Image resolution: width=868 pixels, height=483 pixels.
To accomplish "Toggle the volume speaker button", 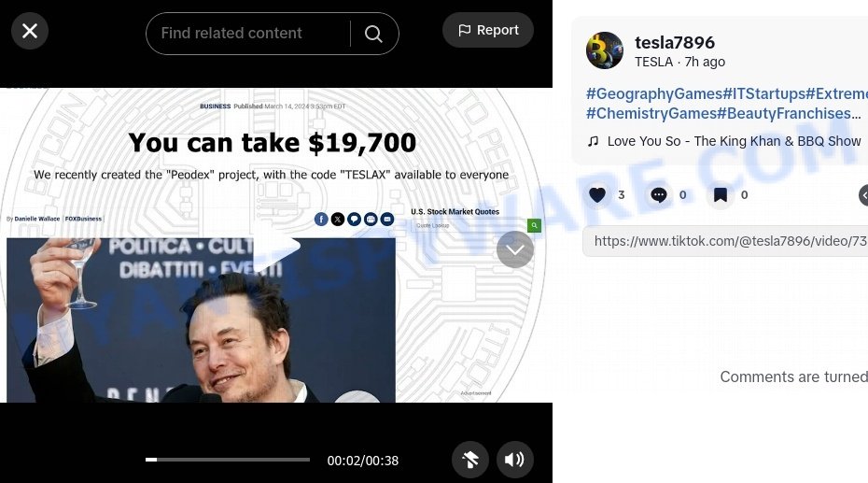I will pos(515,460).
